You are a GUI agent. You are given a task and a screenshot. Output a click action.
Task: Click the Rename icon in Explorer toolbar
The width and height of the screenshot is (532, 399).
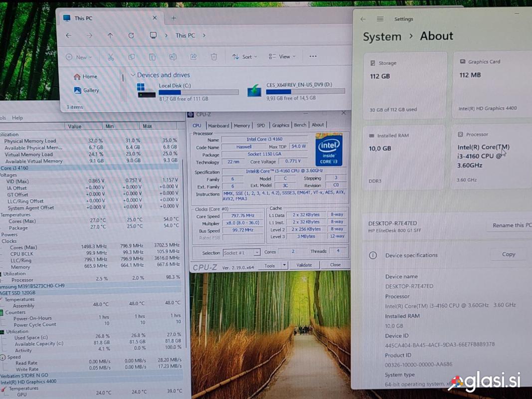coord(173,57)
